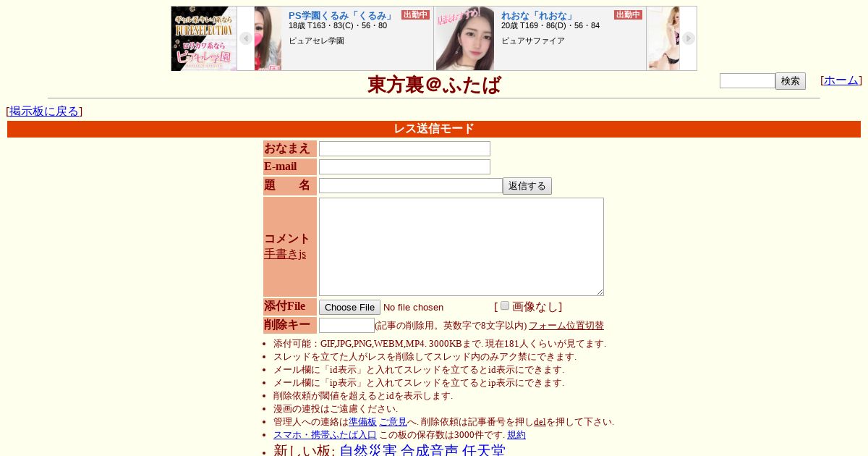Go to the ホーム link
The image size is (868, 456).
pyautogui.click(x=841, y=80)
